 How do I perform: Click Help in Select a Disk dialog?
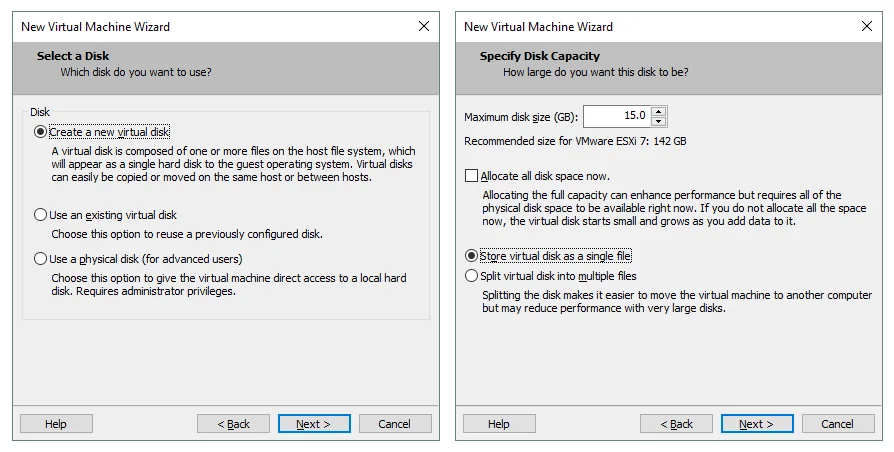(56, 424)
